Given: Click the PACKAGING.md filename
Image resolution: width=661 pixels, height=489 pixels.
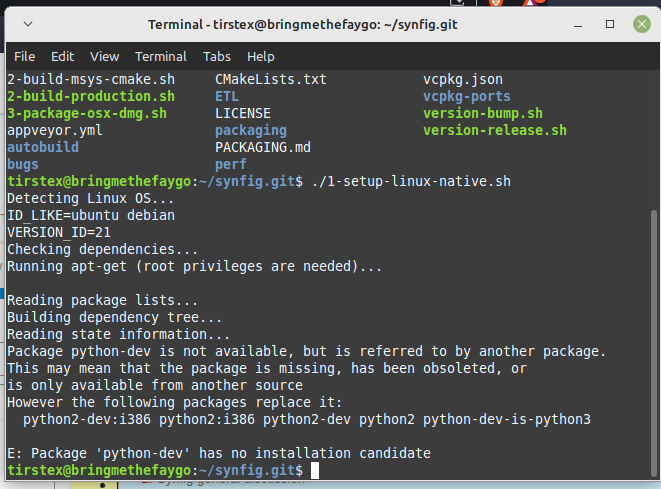Looking at the screenshot, I should tap(263, 147).
